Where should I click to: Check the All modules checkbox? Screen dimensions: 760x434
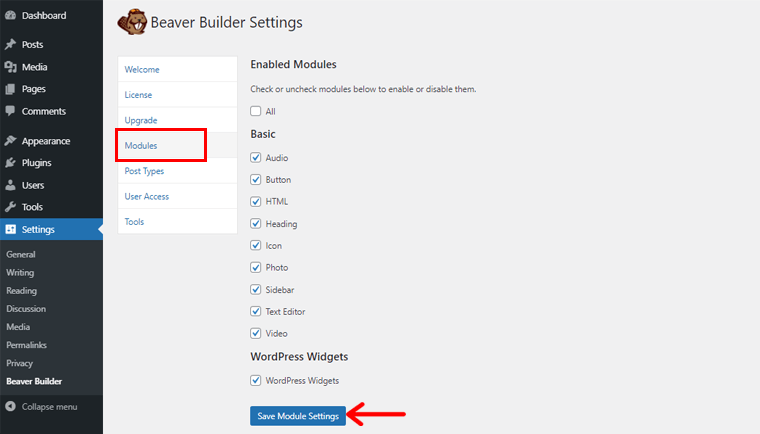coord(256,111)
